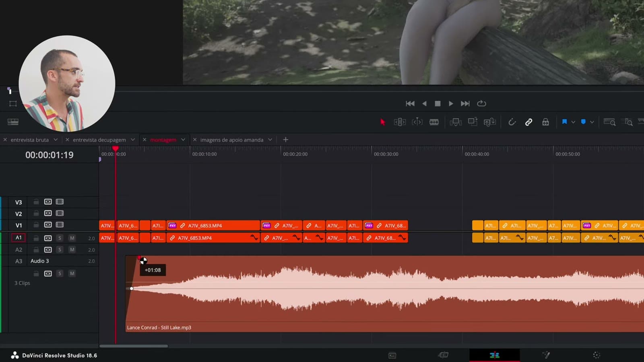Toggle Loop playback button
The image size is (644, 362).
481,103
